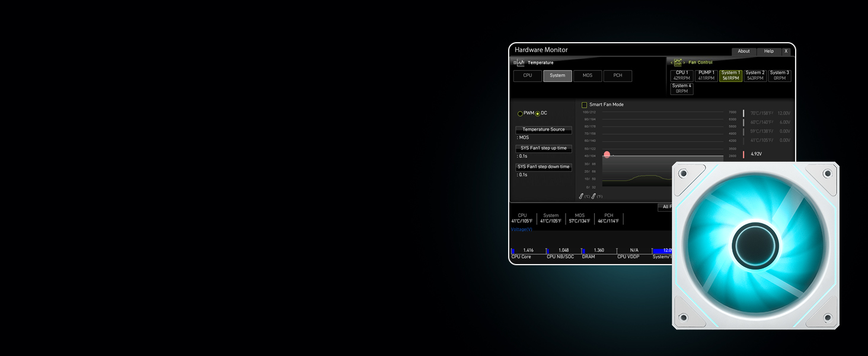This screenshot has width=868, height=356.
Task: Switch to the MOS temperature tab
Action: 588,76
